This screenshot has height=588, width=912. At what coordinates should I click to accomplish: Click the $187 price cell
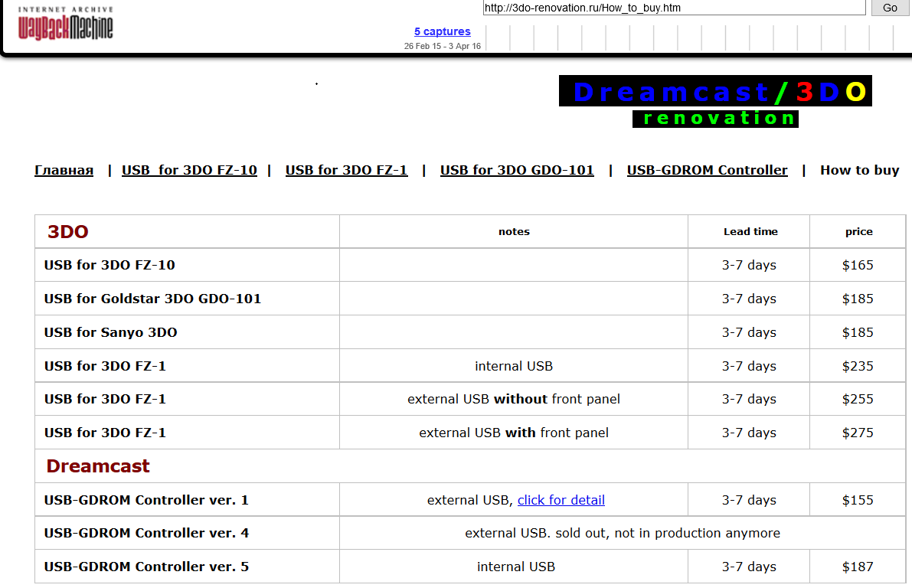point(858,567)
